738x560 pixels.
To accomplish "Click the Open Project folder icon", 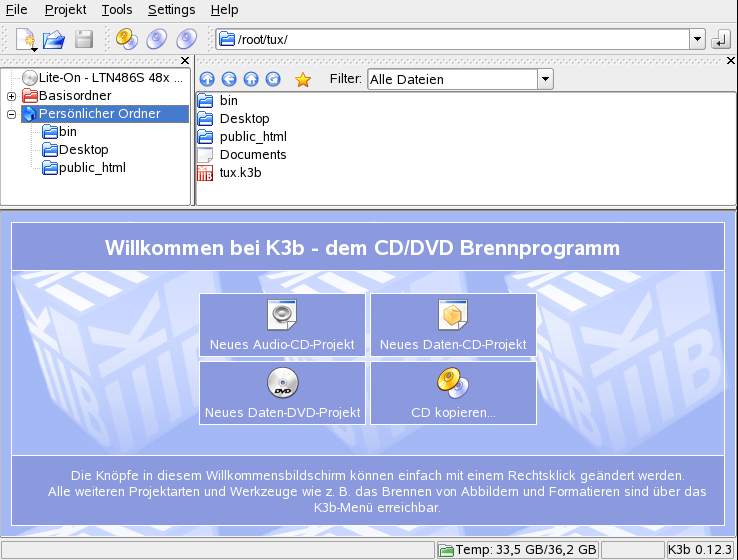I will tap(54, 40).
